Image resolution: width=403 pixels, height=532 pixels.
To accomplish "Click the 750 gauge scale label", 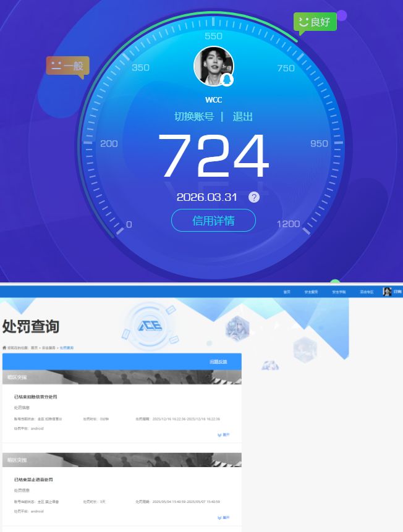I will point(286,68).
